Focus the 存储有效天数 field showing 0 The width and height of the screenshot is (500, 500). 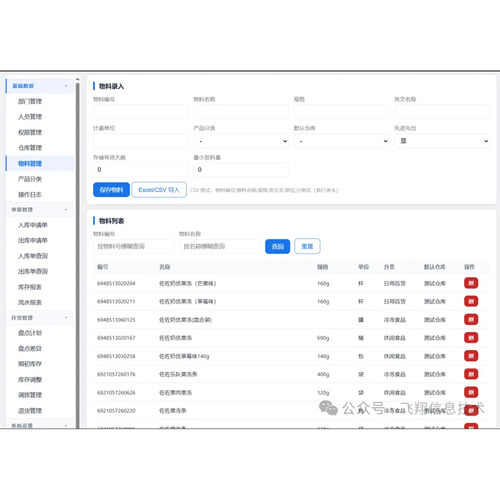coord(141,170)
